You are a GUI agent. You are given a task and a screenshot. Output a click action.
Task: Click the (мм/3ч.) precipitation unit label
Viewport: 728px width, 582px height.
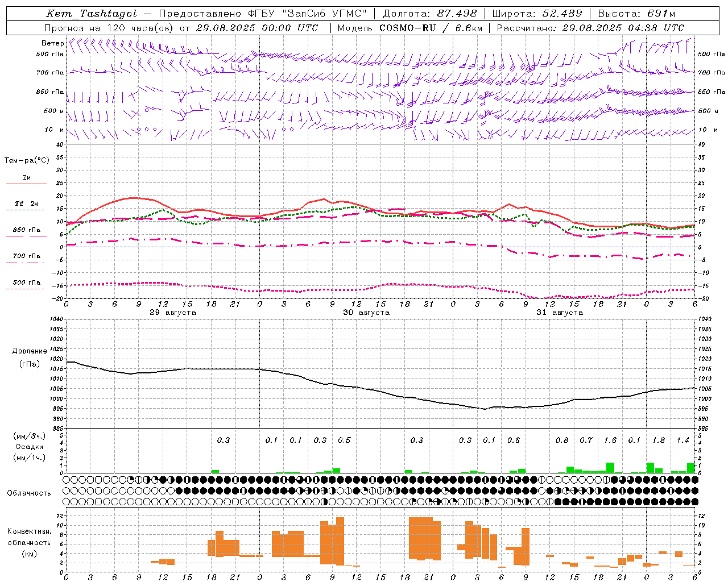click(x=30, y=436)
